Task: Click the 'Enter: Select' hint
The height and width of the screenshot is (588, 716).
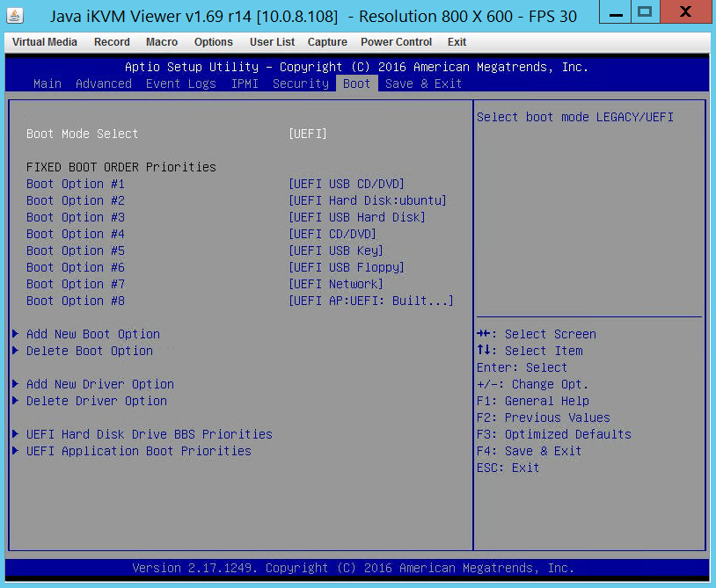Action: click(522, 367)
